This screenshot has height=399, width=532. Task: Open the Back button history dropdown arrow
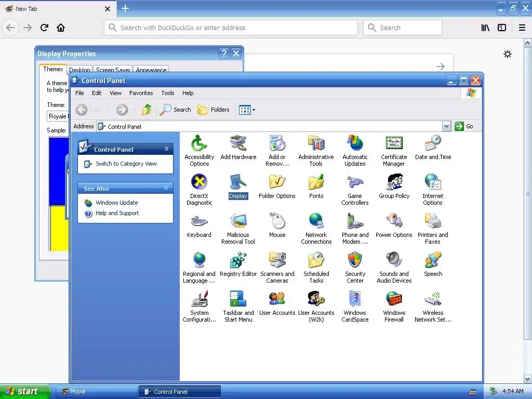(108, 110)
